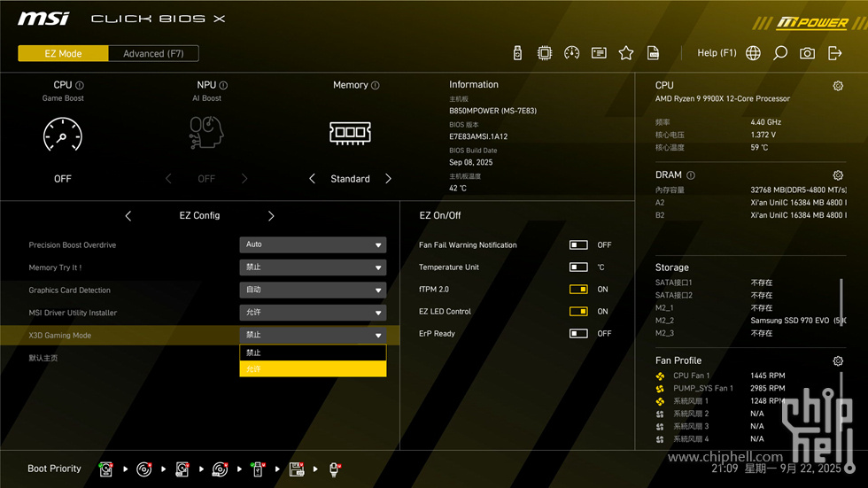Change language with the globe icon
Screen dimensions: 868x488
point(753,53)
